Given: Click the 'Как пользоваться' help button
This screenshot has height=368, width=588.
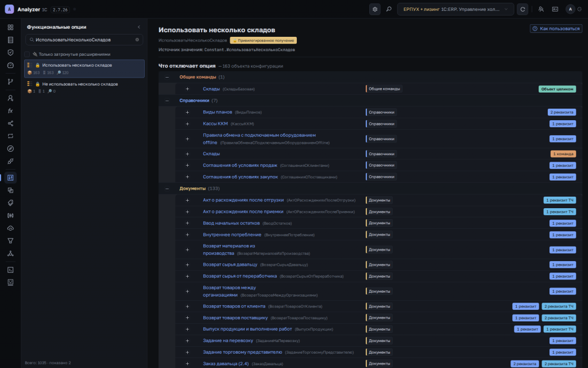Looking at the screenshot, I should tap(556, 29).
